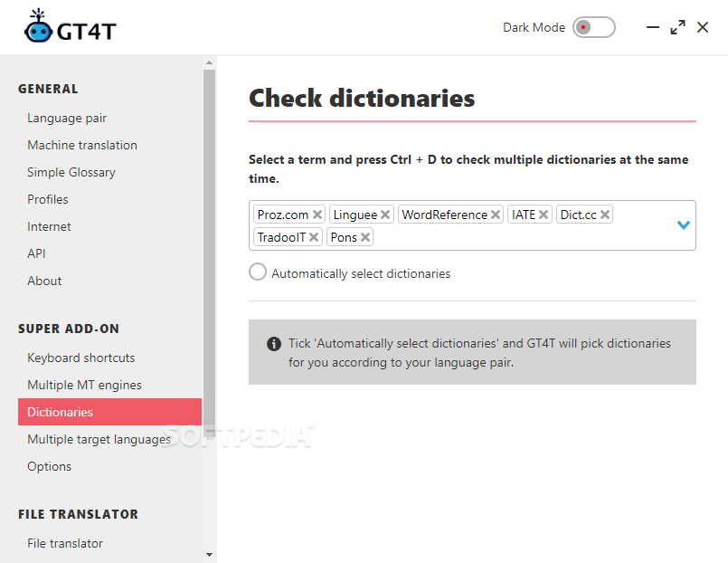
Task: Click the Proz.com tag label
Action: point(283,215)
